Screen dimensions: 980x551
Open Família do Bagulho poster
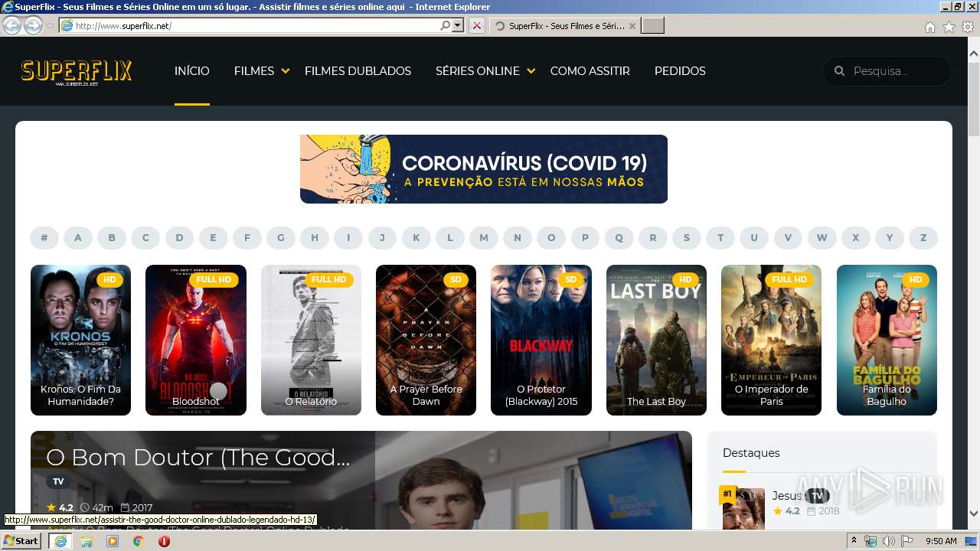(887, 340)
